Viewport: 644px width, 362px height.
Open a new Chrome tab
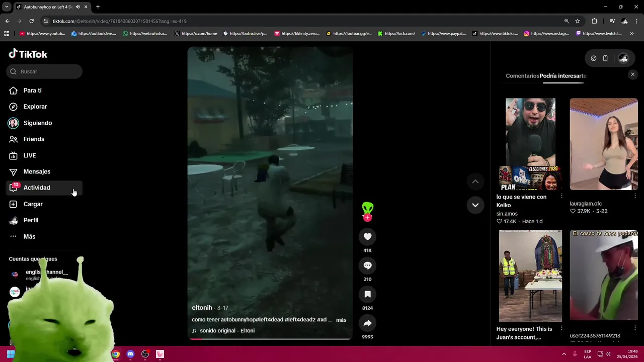(x=98, y=7)
